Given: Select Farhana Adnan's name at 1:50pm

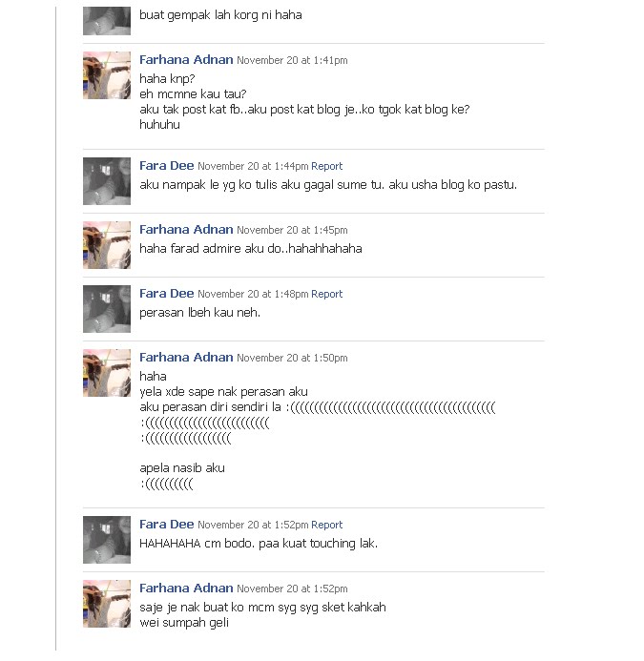Looking at the screenshot, I should point(186,358).
